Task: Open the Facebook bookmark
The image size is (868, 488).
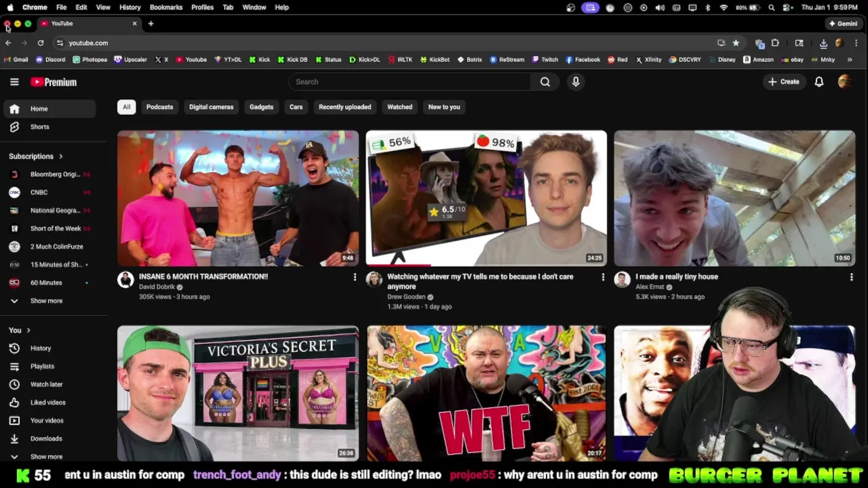Action: click(x=583, y=60)
